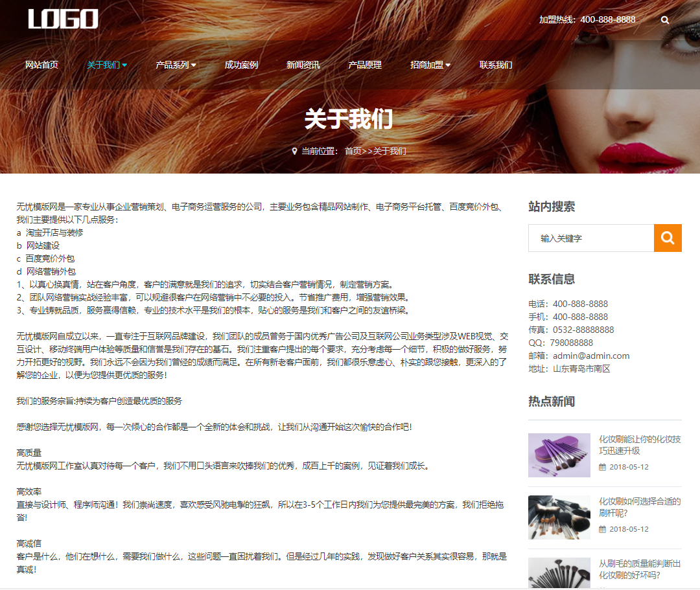This screenshot has width=700, height=590.
Task: Click the 站内搜索 sidebar heading
Action: pos(552,207)
